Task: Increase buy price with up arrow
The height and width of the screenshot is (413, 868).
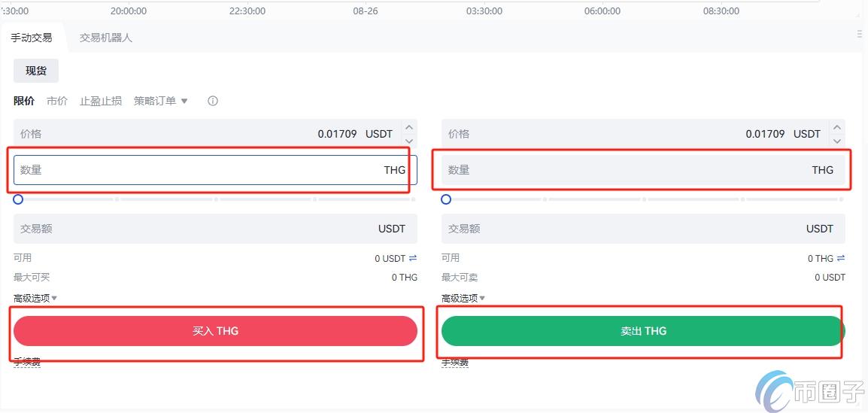Action: (x=409, y=128)
